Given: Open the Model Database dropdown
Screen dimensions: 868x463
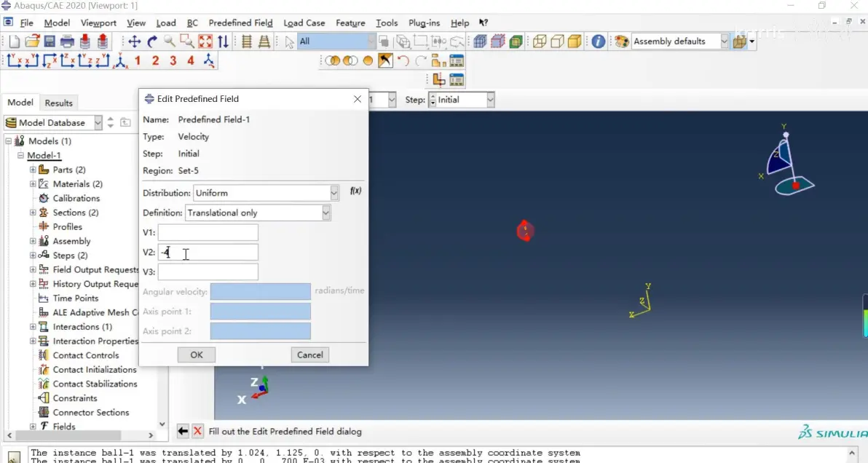Looking at the screenshot, I should (53, 123).
